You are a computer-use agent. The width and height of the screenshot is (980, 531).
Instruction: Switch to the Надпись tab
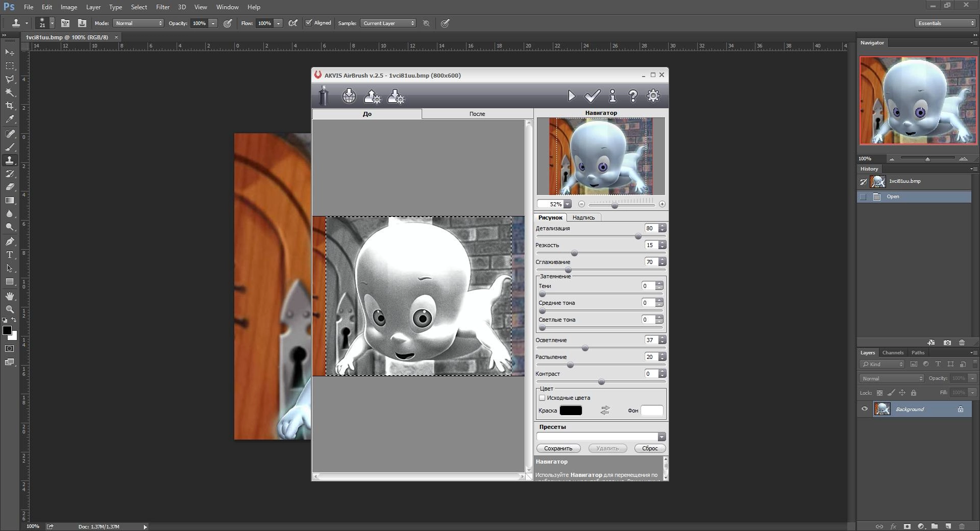pyautogui.click(x=583, y=218)
